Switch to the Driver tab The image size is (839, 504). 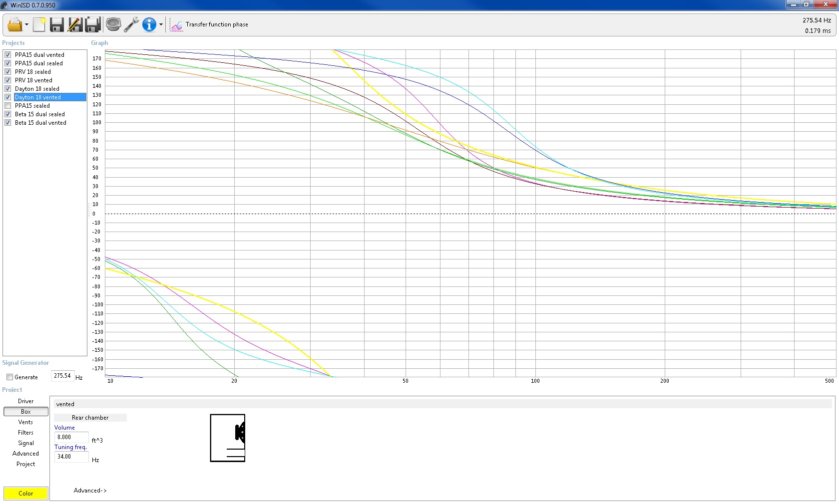pos(26,401)
